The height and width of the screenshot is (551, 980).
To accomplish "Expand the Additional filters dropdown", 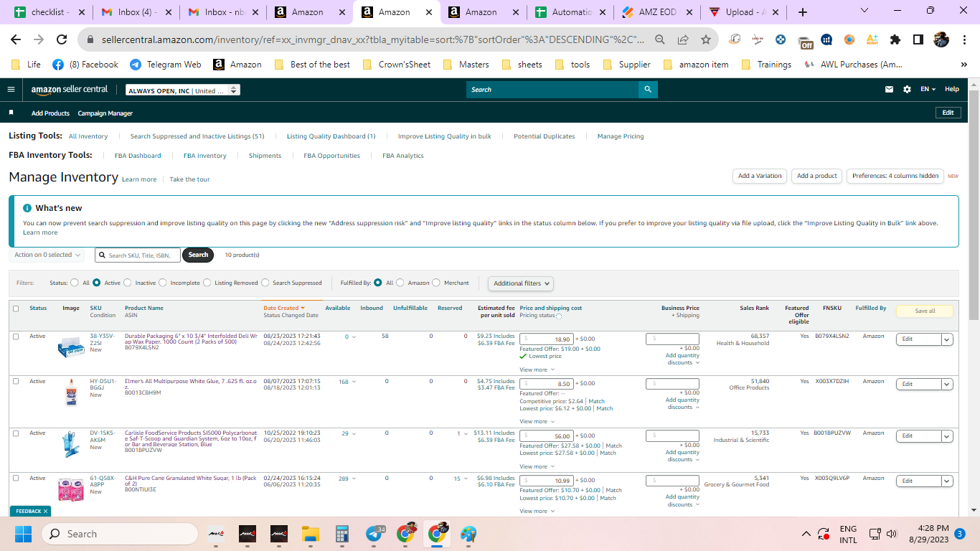I will pos(521,283).
